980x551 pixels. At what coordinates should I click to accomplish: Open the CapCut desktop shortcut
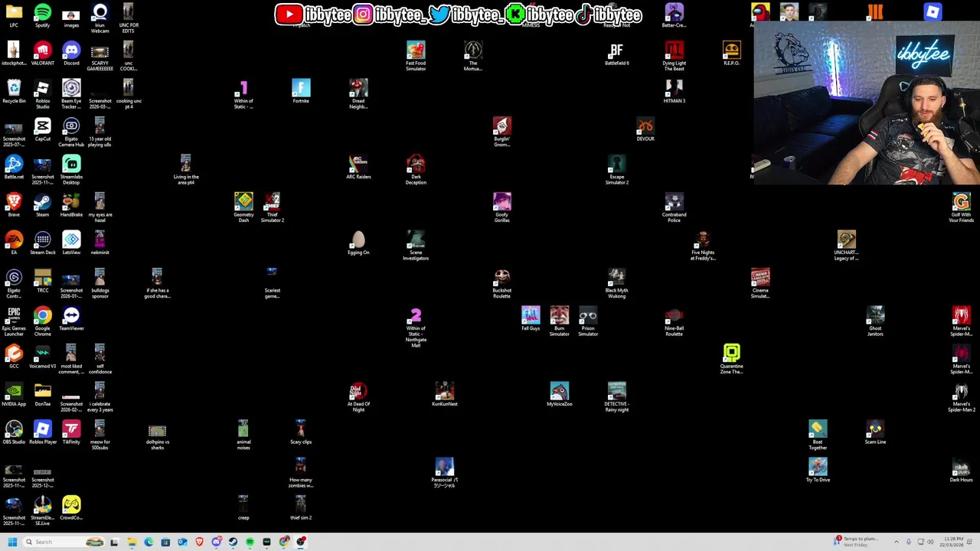coord(42,130)
